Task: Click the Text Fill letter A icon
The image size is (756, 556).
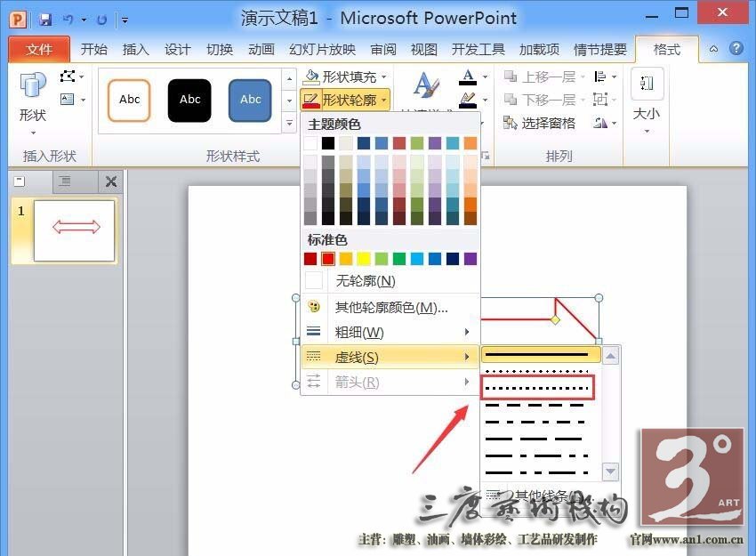Action: click(x=468, y=77)
